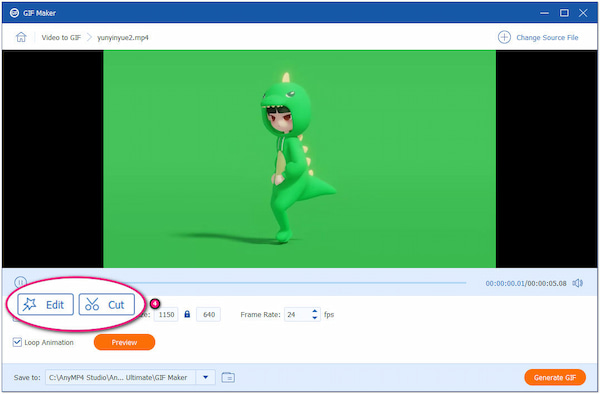
Task: Click the video progress bar
Action: coord(249,283)
